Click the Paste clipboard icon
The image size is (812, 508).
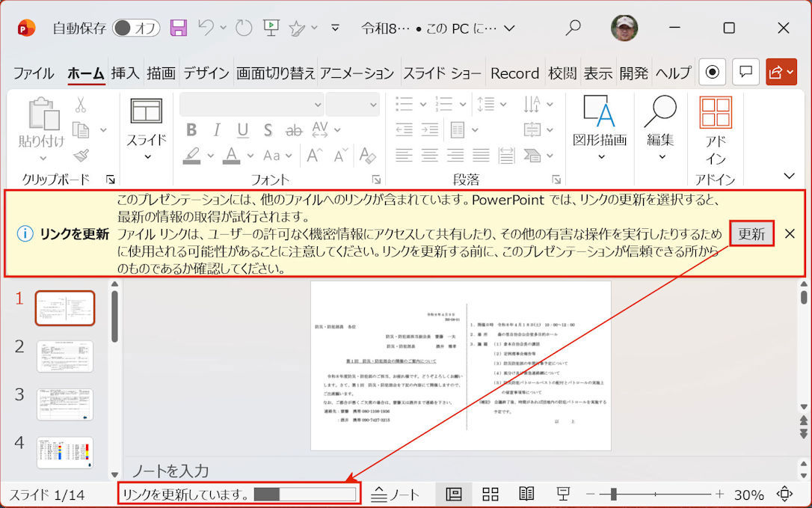[43, 113]
